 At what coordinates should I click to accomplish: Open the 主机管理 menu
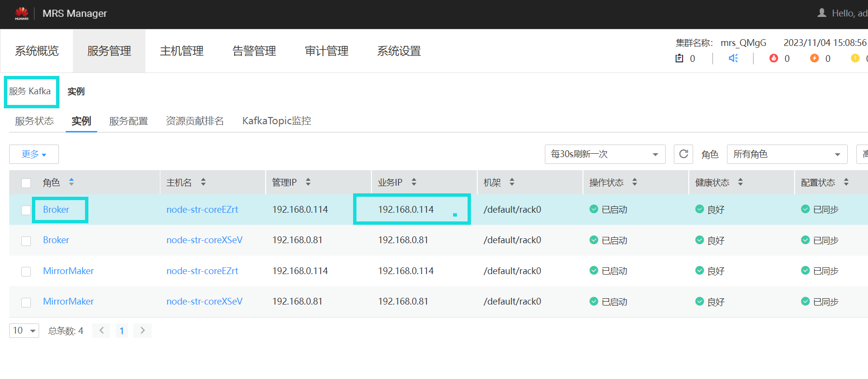pyautogui.click(x=182, y=51)
